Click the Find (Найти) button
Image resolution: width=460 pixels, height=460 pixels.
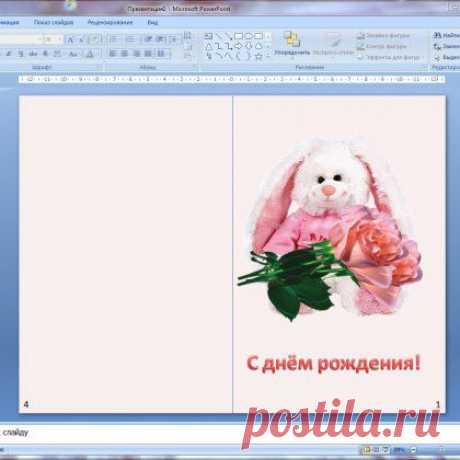[446, 35]
